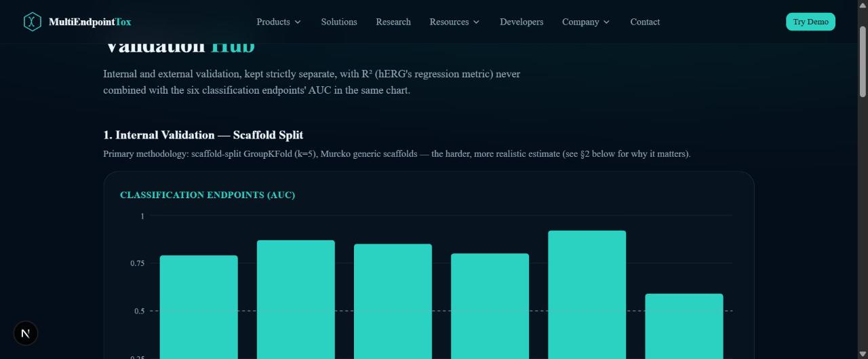The width and height of the screenshot is (868, 359).
Task: Click the '1. Internal Validation — Scaffold Split' heading
Action: click(x=203, y=135)
